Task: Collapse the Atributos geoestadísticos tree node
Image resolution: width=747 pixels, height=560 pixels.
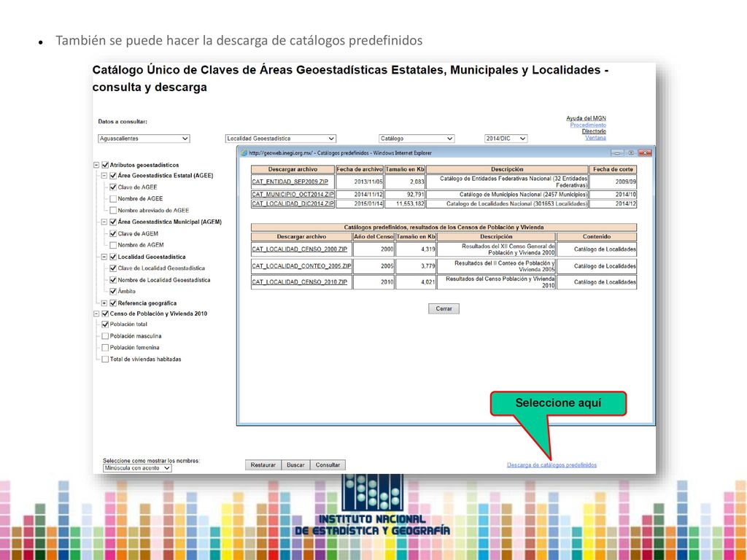Action: pos(96,166)
